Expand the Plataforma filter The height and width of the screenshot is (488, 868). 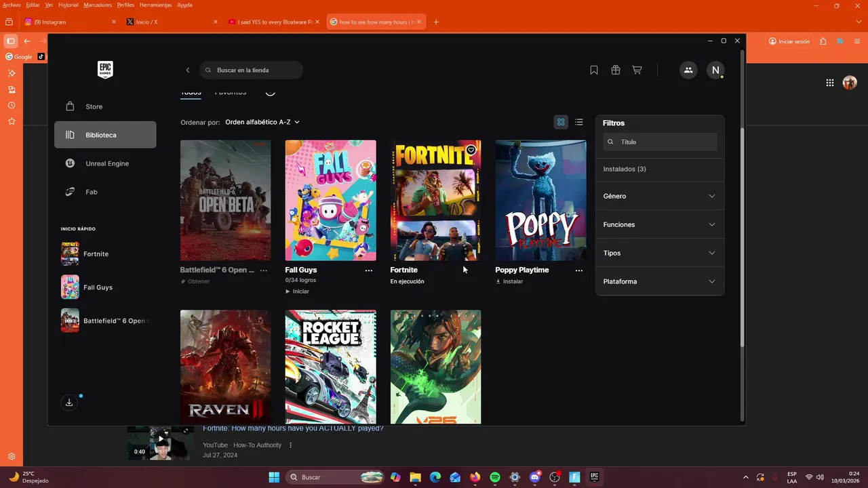[x=659, y=281]
